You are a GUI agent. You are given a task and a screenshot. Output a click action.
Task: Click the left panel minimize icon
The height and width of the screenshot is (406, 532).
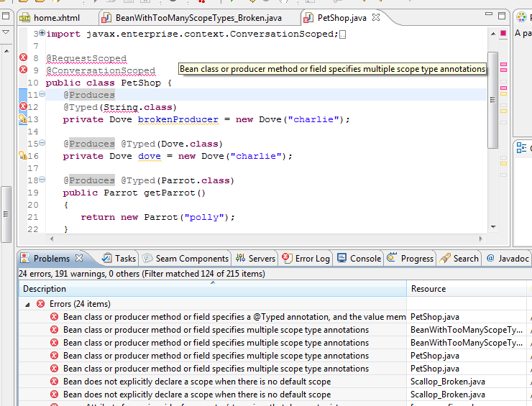[x=6, y=16]
